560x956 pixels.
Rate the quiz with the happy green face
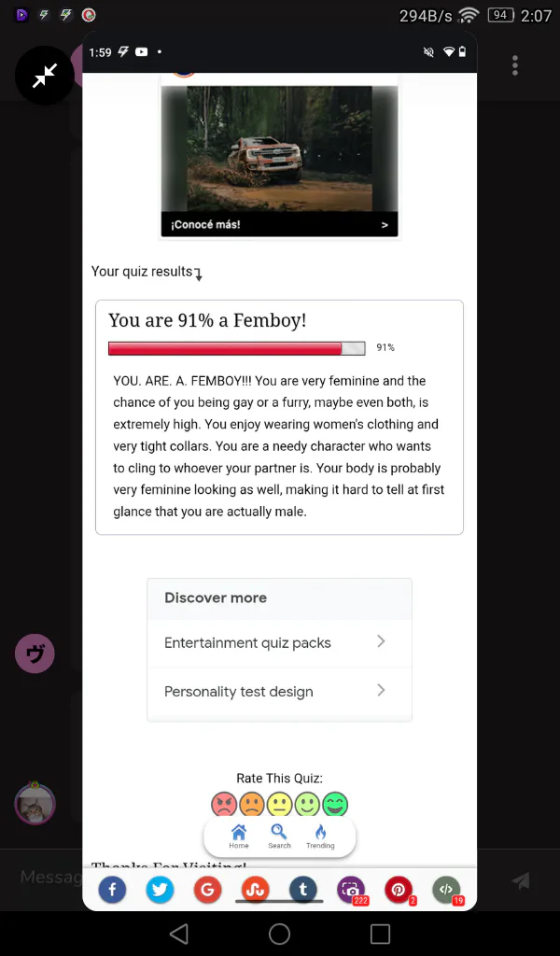(335, 804)
